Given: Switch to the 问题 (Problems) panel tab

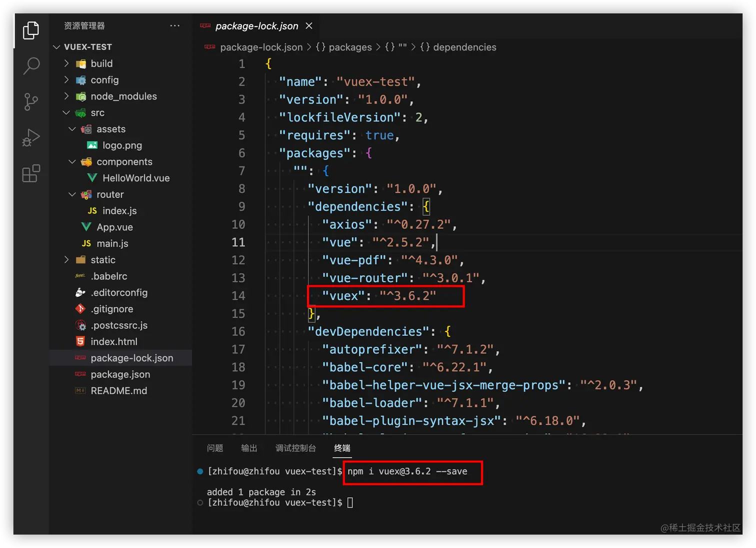Looking at the screenshot, I should point(215,448).
